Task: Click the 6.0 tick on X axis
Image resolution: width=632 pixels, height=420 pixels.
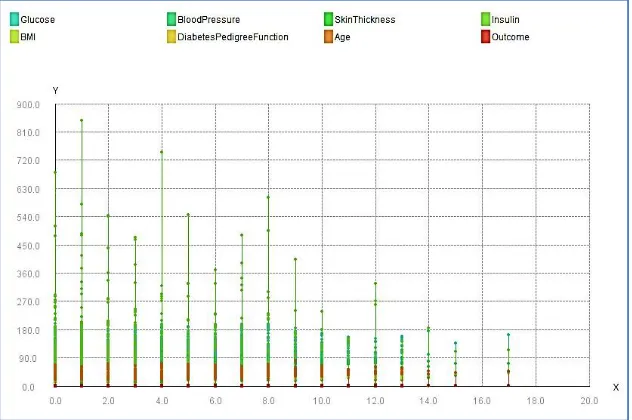Action: 216,401
